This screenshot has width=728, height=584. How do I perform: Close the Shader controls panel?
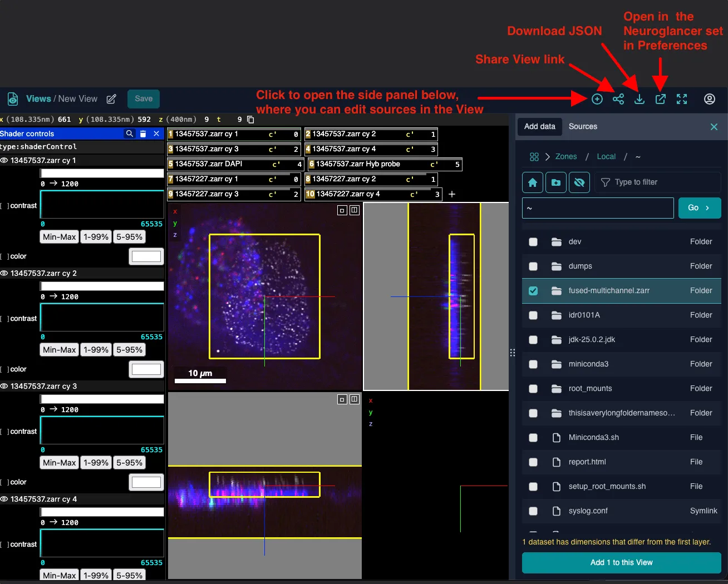[x=156, y=133]
